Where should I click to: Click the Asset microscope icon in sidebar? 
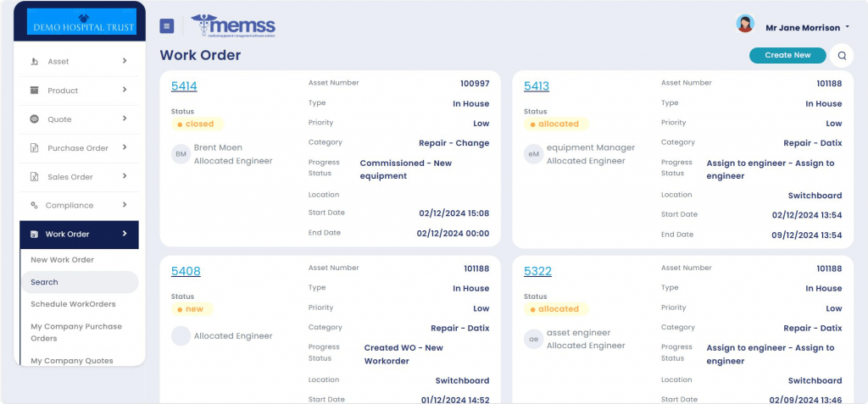coord(34,62)
